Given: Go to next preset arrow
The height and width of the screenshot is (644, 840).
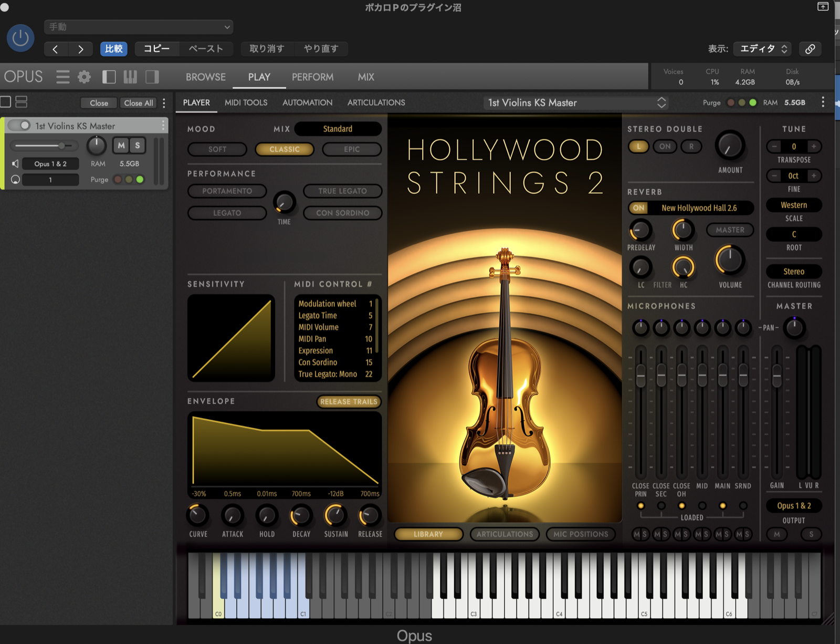Looking at the screenshot, I should [x=80, y=49].
